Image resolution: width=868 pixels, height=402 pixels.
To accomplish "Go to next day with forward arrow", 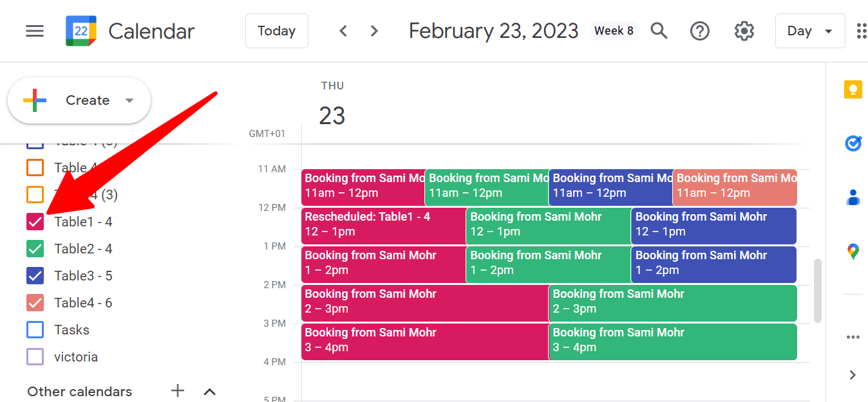I will (374, 30).
